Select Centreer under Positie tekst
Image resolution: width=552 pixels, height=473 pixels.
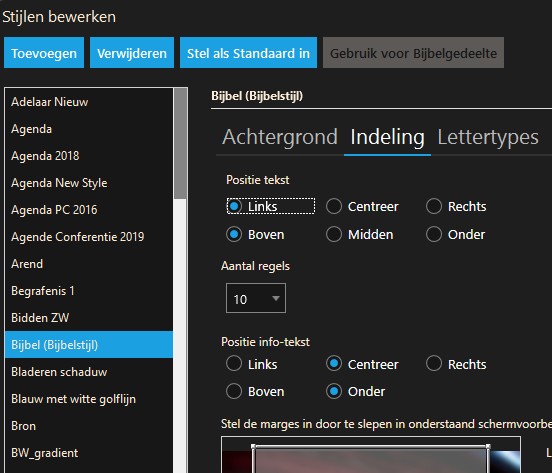pyautogui.click(x=362, y=206)
